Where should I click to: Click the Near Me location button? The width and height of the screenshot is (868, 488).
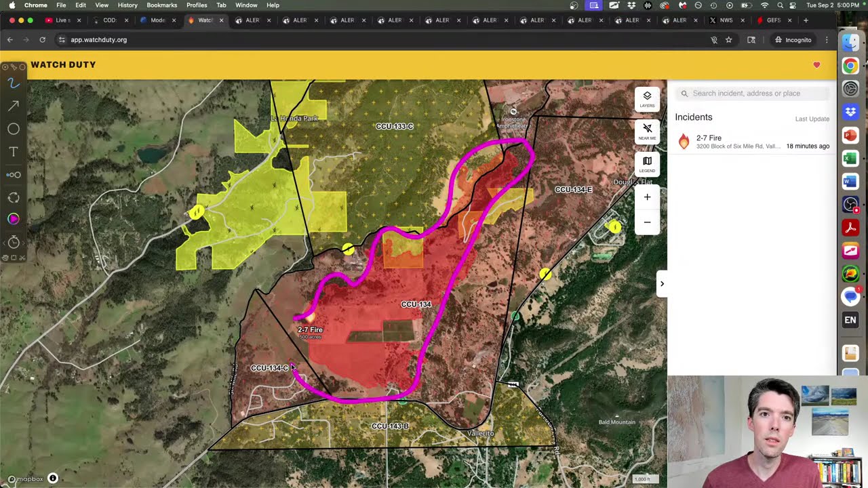[647, 131]
